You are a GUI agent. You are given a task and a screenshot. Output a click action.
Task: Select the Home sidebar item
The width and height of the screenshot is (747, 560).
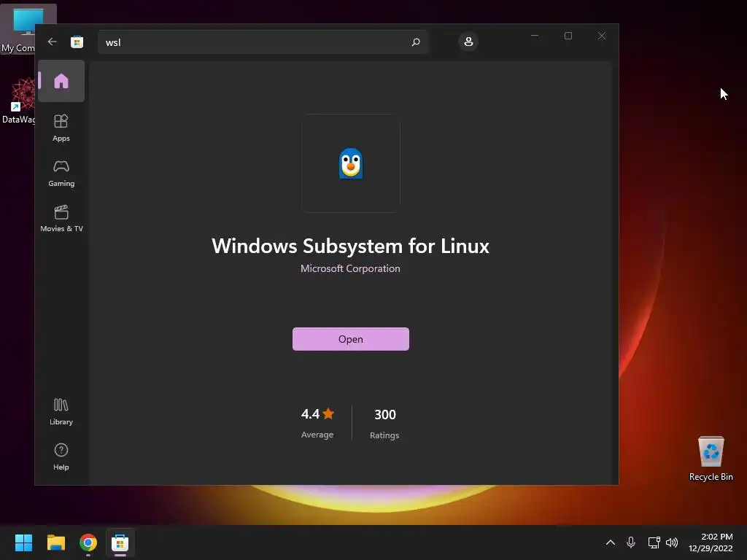coord(61,81)
